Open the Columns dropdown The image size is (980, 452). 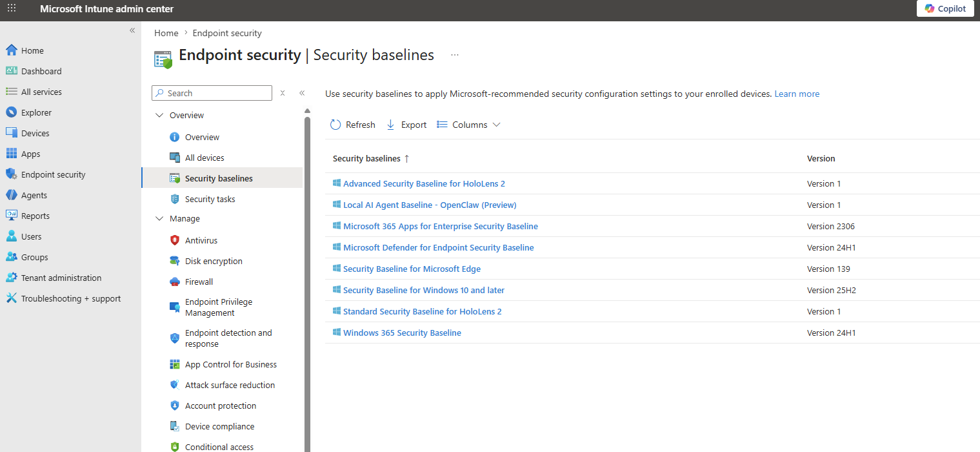coord(468,125)
